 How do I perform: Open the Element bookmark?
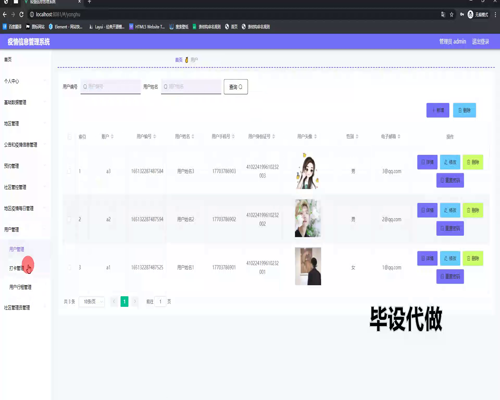[x=65, y=27]
